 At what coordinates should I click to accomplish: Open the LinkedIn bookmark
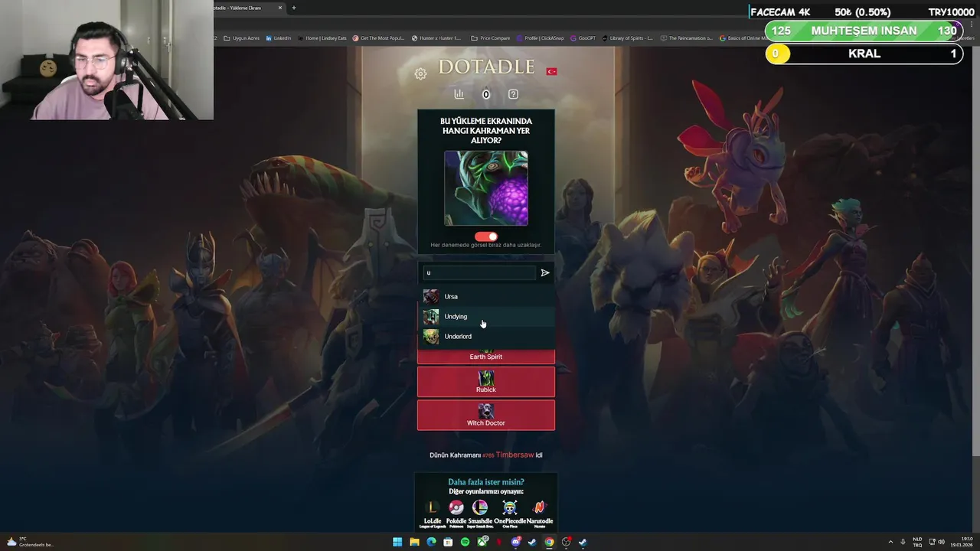pos(279,38)
